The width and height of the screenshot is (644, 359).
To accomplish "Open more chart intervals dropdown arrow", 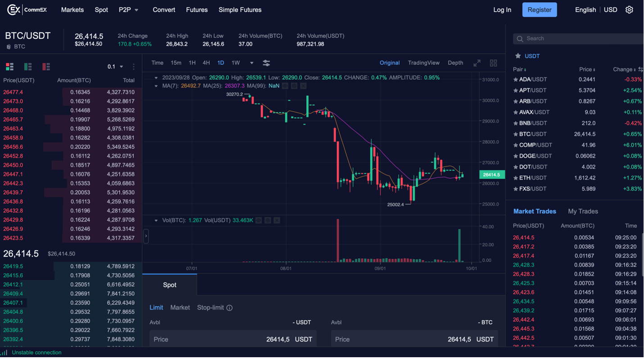I will (x=252, y=63).
